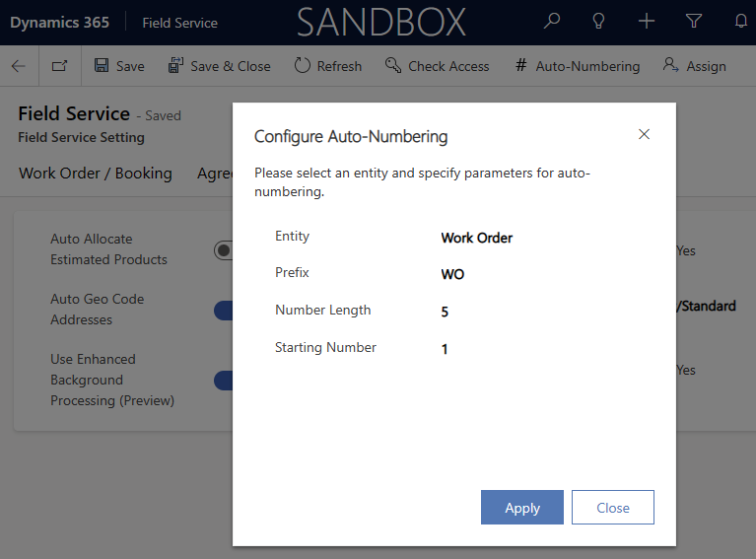Viewport: 756px width, 559px height.
Task: Click the Dynamics 365 brand link
Action: click(x=60, y=23)
